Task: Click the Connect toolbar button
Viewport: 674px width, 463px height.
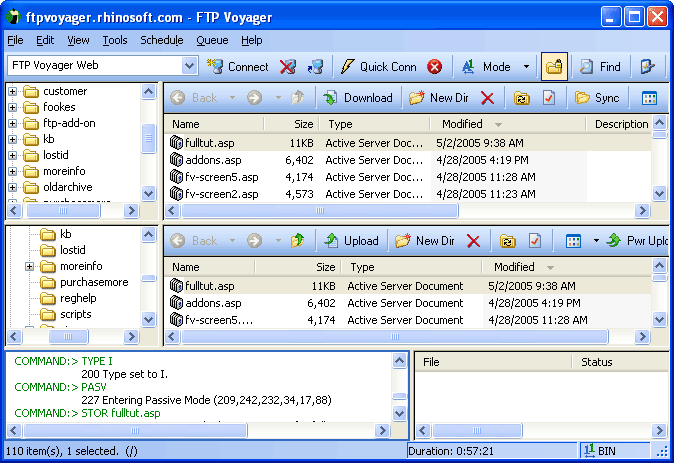Action: (238, 67)
